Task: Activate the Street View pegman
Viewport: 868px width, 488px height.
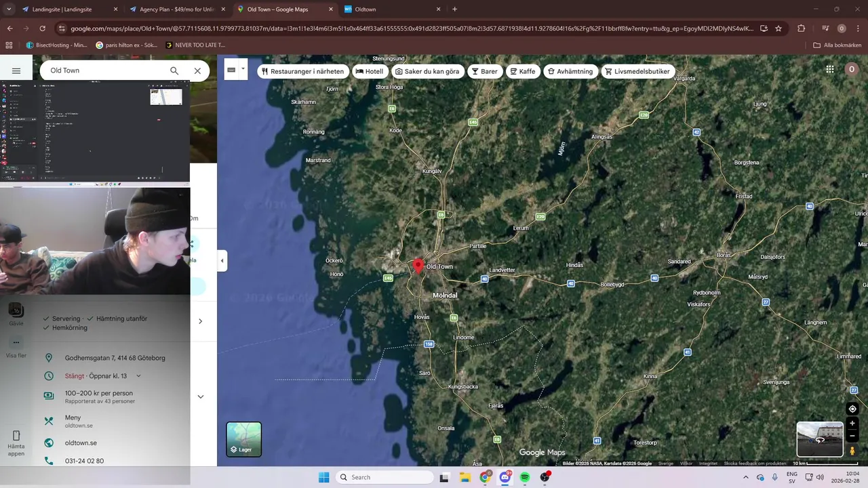Action: 852,451
